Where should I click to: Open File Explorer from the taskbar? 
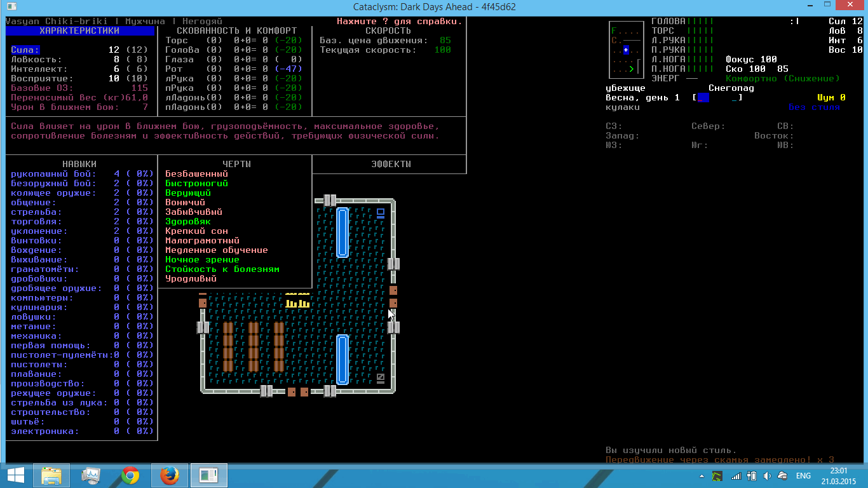pyautogui.click(x=51, y=475)
